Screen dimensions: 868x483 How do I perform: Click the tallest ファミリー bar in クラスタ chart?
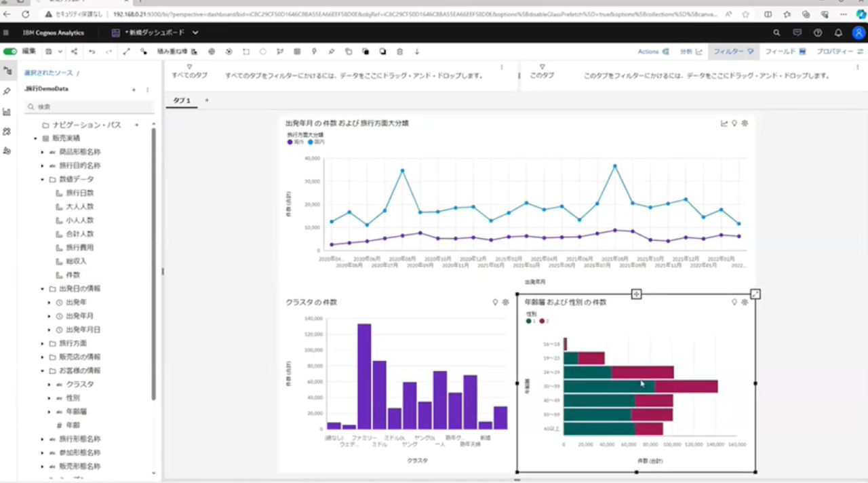pos(364,376)
